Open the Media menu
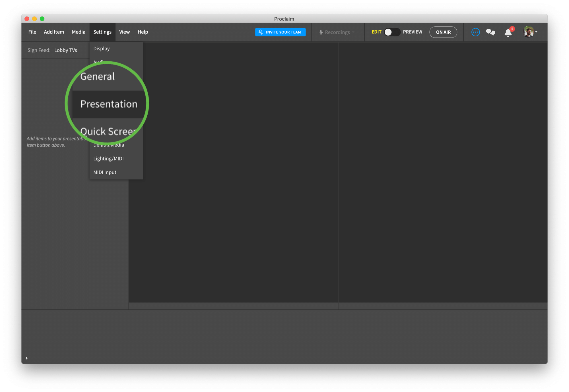The width and height of the screenshot is (569, 392). pos(79,32)
